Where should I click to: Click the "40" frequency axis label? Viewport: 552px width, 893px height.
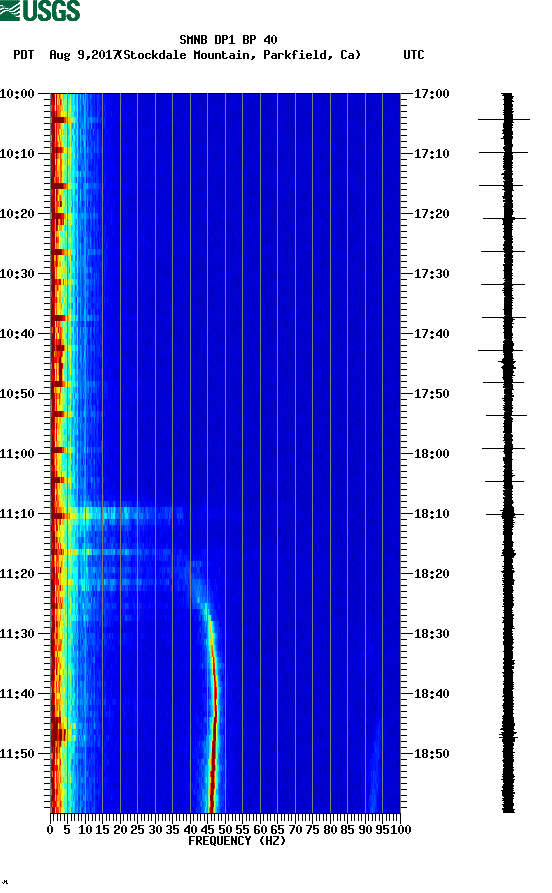190,830
